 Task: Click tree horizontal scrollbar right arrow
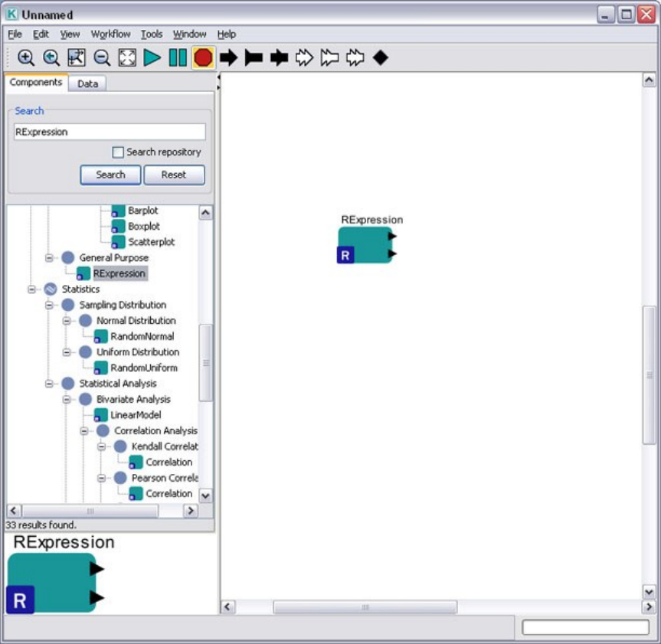point(191,511)
